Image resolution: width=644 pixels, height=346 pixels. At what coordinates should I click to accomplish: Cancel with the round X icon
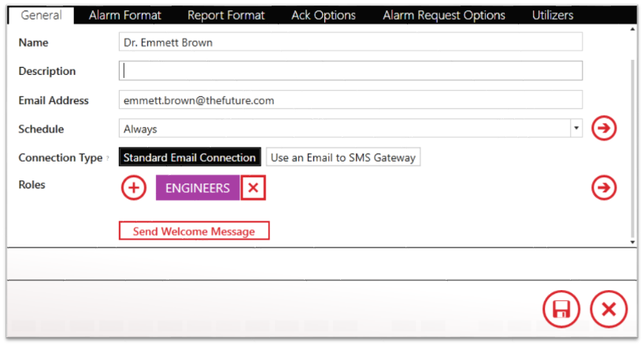pos(609,309)
